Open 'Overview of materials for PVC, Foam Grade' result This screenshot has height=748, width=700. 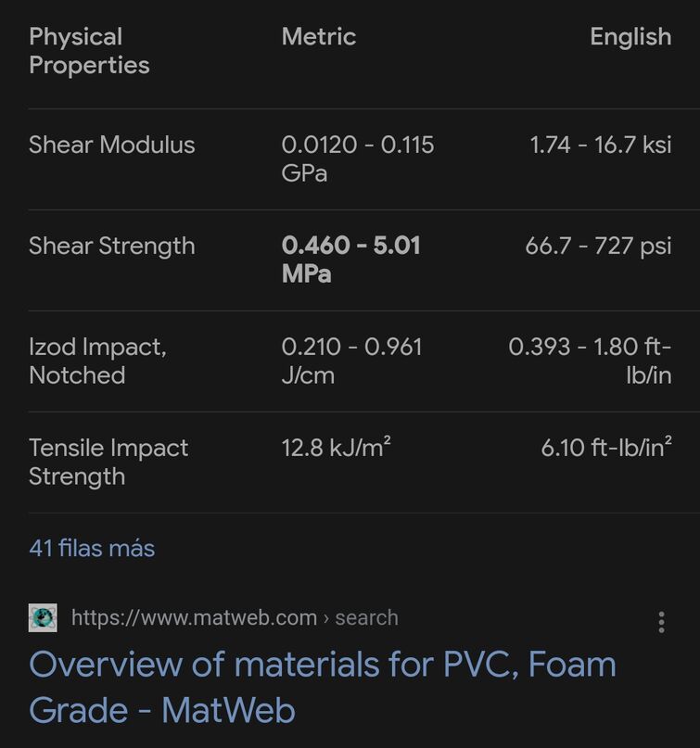point(322,687)
